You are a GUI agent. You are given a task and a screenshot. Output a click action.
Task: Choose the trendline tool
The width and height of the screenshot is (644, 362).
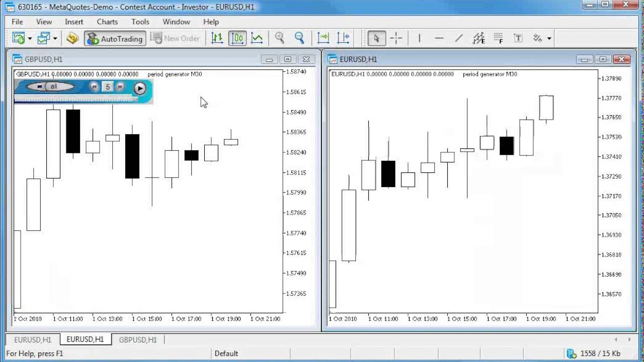tap(459, 38)
